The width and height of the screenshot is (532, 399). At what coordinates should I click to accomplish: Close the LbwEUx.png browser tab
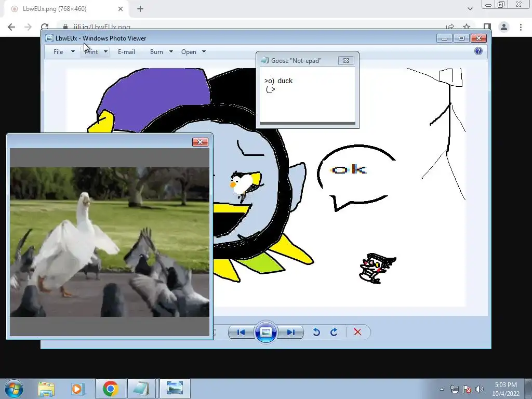coord(121,9)
